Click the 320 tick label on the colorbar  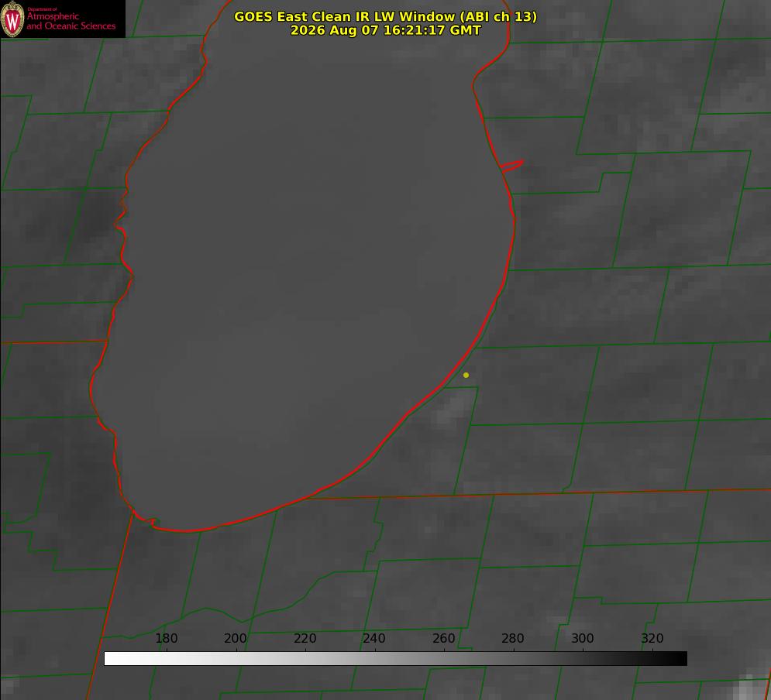[x=652, y=638]
